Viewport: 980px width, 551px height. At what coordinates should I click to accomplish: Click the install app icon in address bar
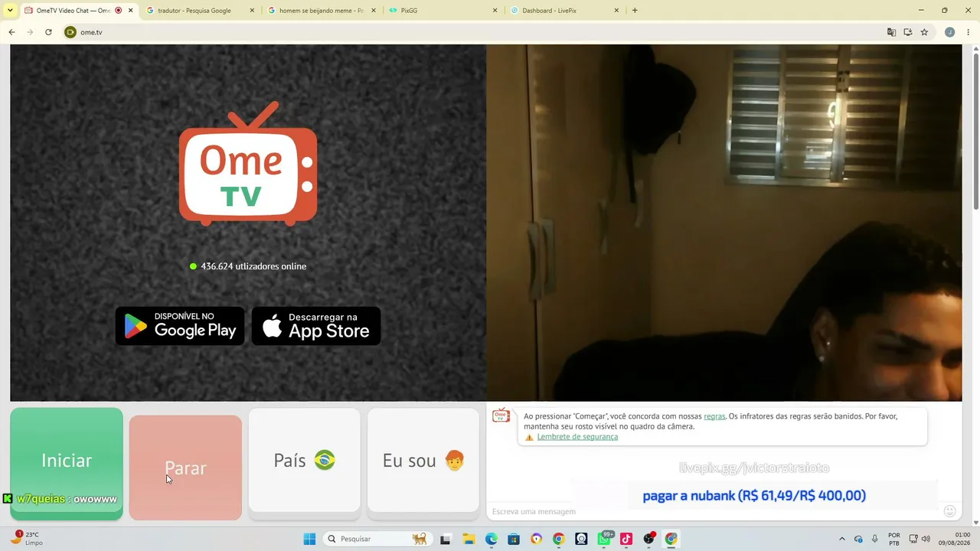(x=908, y=32)
